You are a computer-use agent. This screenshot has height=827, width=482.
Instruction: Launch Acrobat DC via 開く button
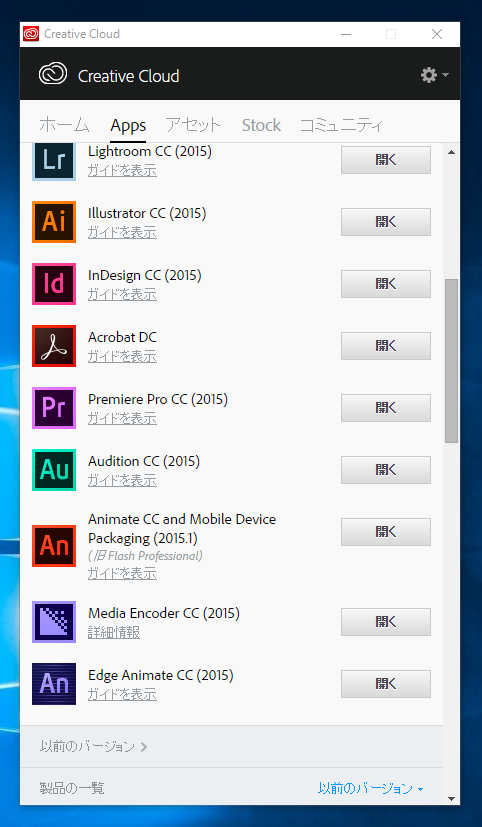click(x=386, y=345)
